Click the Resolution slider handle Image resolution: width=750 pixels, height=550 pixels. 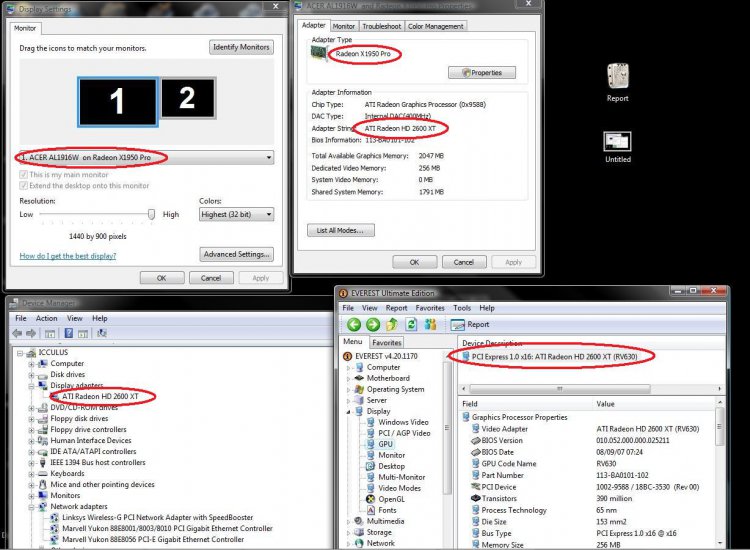[x=151, y=215]
